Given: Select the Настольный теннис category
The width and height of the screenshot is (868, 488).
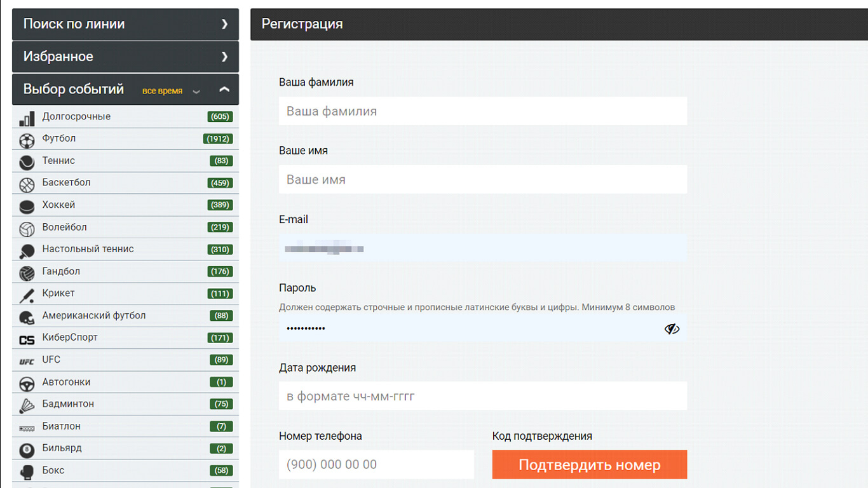Looking at the screenshot, I should [x=125, y=249].
